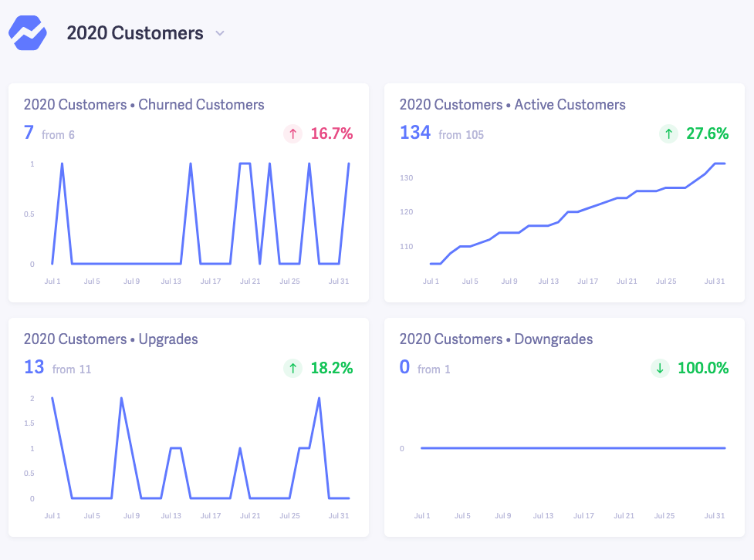Click the Upgrades card title
754x560 pixels.
coord(110,339)
